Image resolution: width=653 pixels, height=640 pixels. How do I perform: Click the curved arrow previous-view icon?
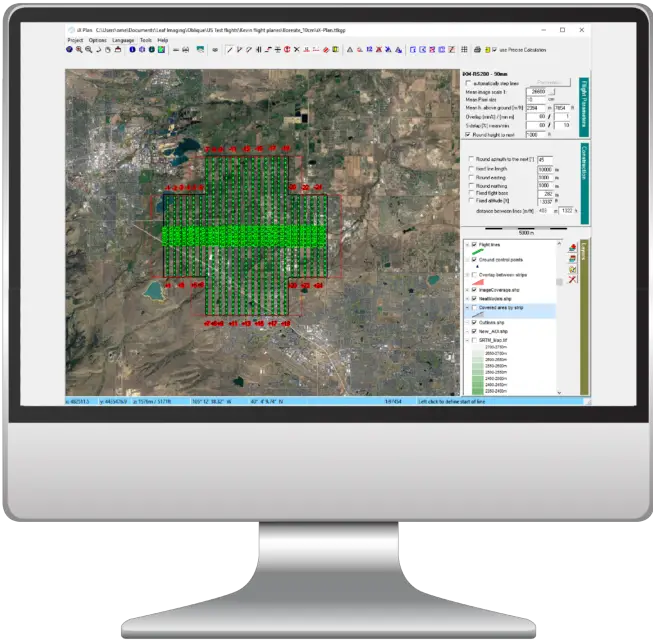tap(99, 50)
